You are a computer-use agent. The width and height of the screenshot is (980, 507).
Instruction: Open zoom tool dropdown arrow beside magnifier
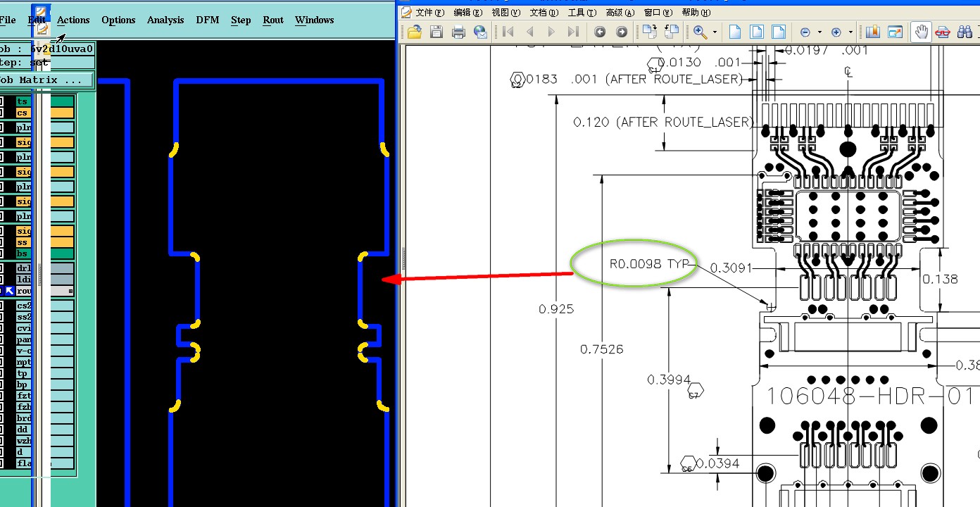coord(715,32)
